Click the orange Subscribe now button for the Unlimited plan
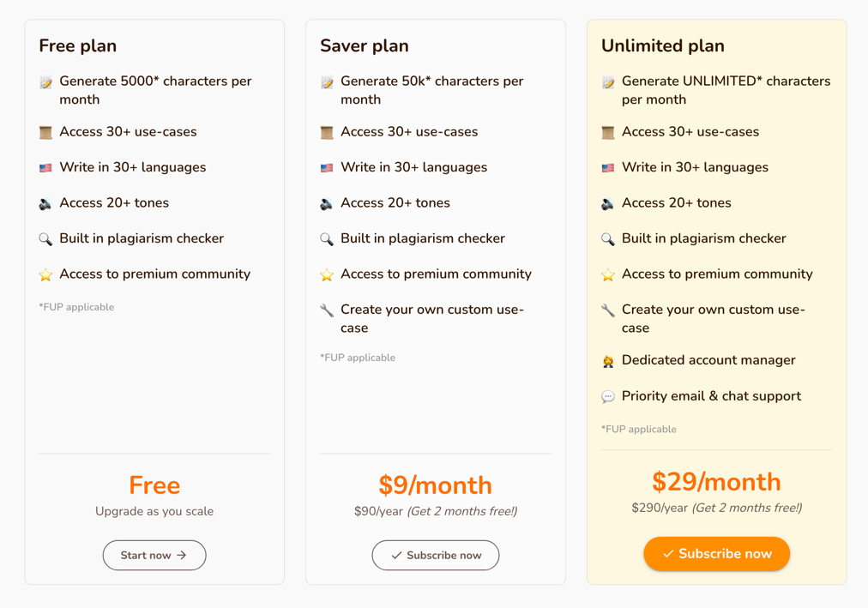 (716, 553)
